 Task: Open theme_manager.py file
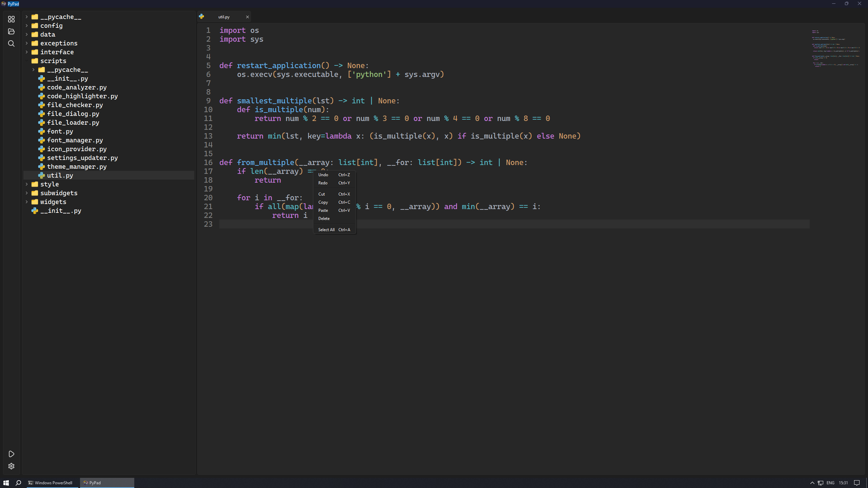click(x=77, y=167)
